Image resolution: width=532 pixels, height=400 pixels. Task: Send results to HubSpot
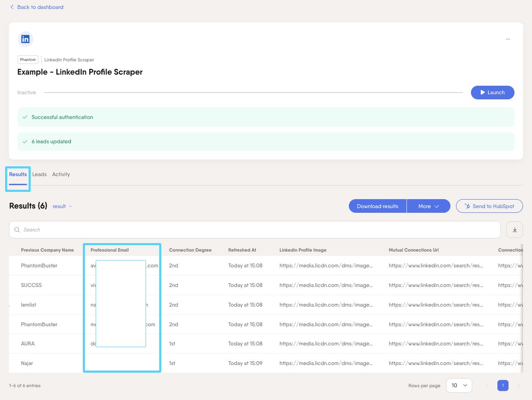point(489,206)
